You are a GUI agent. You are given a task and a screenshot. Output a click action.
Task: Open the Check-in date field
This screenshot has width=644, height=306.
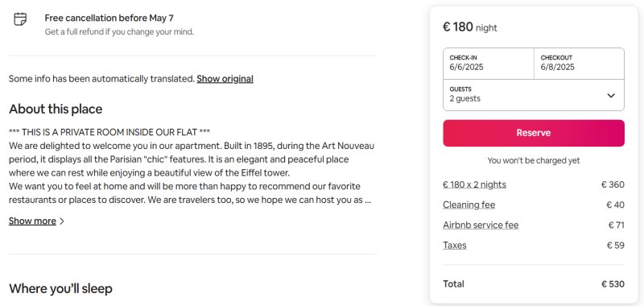click(x=489, y=64)
